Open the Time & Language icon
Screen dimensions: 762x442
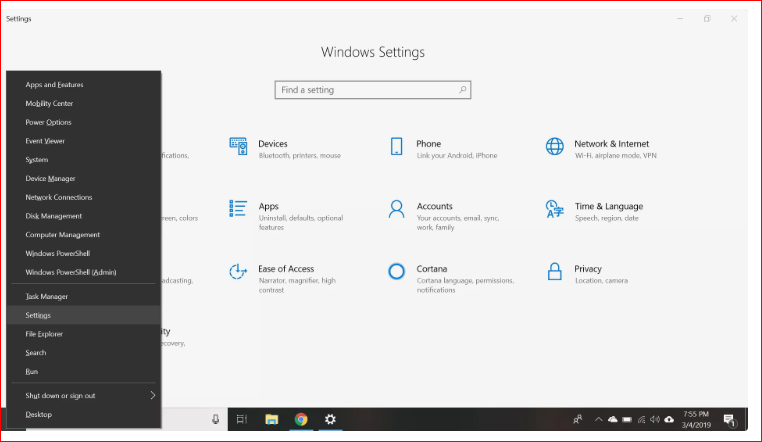(554, 209)
